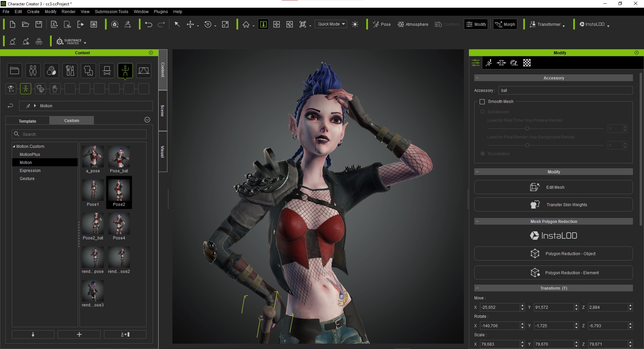Toggle the Morph panel button
644x349 pixels.
pos(505,24)
